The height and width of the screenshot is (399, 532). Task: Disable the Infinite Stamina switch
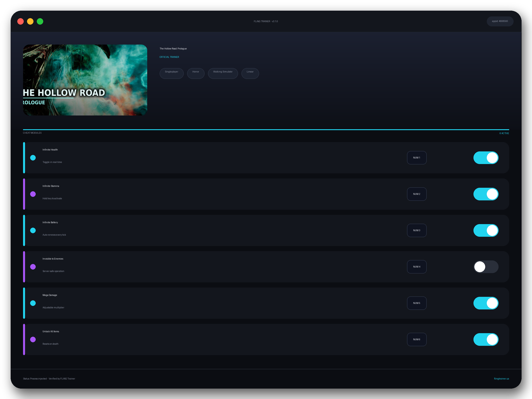click(x=486, y=194)
